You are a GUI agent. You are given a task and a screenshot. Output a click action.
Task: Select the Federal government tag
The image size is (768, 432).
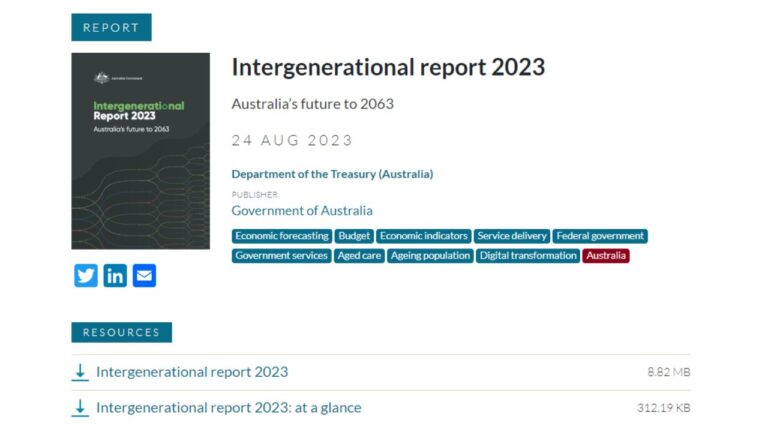[600, 236]
